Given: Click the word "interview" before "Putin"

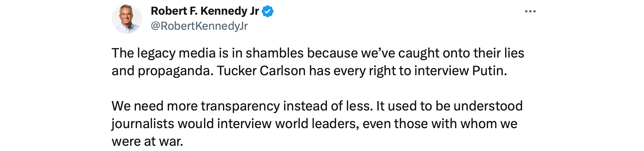Looking at the screenshot, I should [x=441, y=71].
